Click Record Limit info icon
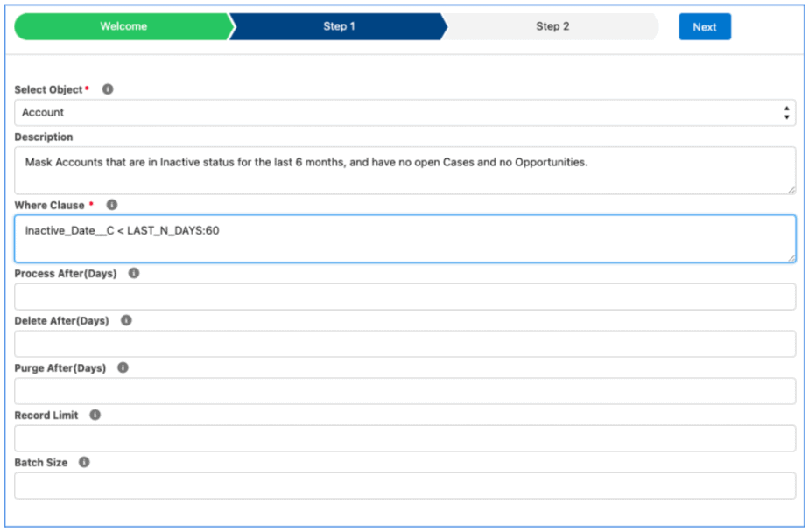 95,415
